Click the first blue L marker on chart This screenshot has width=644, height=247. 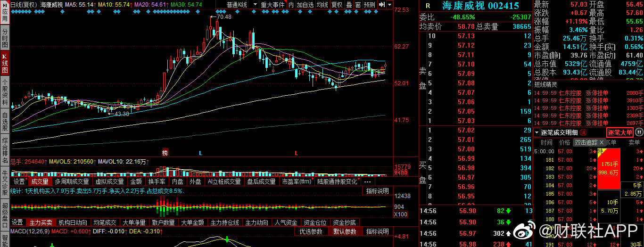pos(200,153)
